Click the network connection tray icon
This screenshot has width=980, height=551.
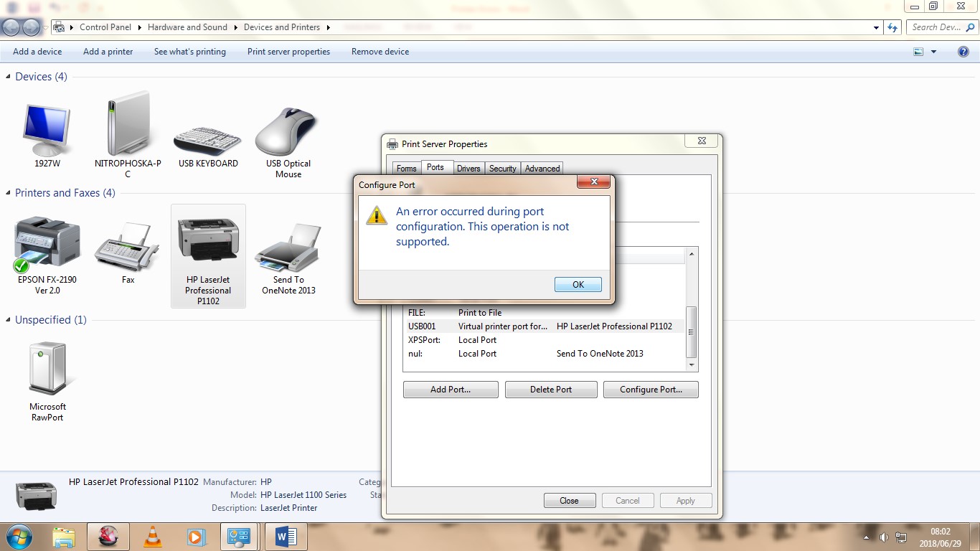(x=900, y=537)
